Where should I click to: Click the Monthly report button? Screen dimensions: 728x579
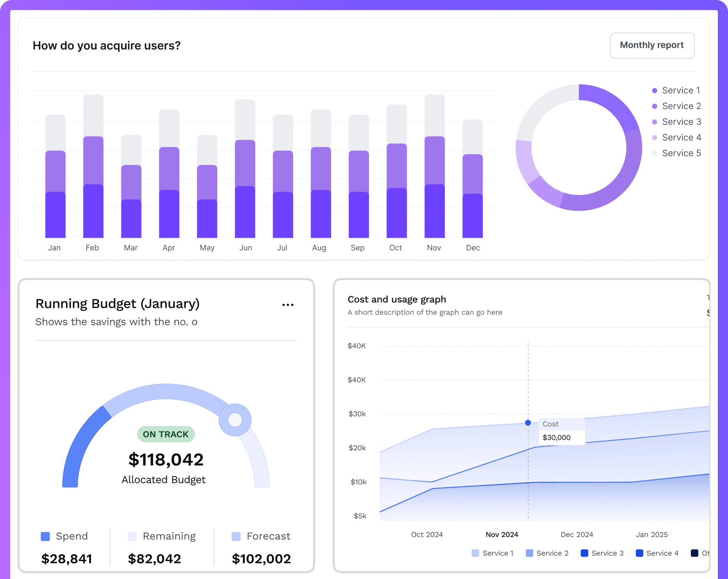[652, 45]
